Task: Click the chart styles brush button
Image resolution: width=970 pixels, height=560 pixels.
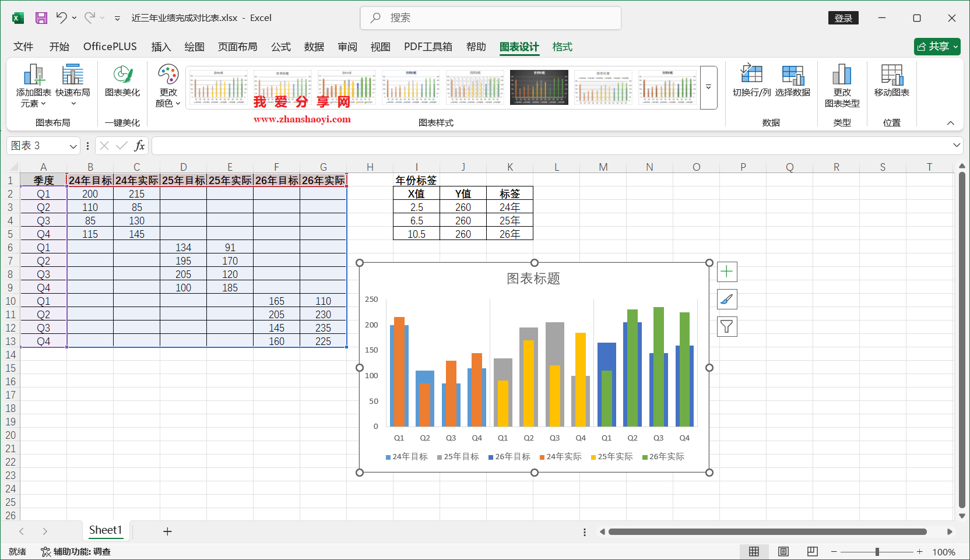Action: coord(727,299)
